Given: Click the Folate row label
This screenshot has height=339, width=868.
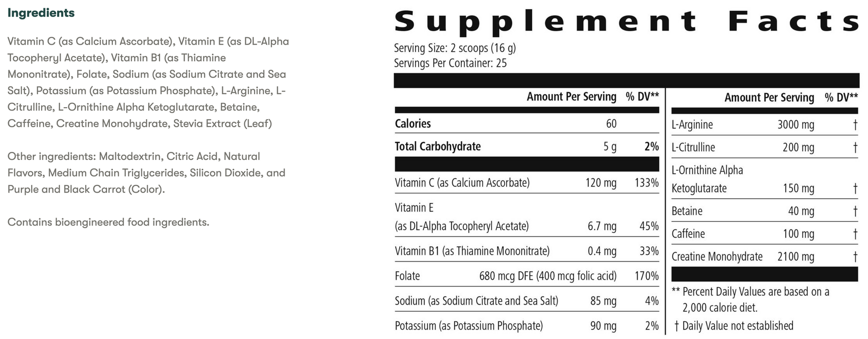Looking at the screenshot, I should click(x=407, y=276).
